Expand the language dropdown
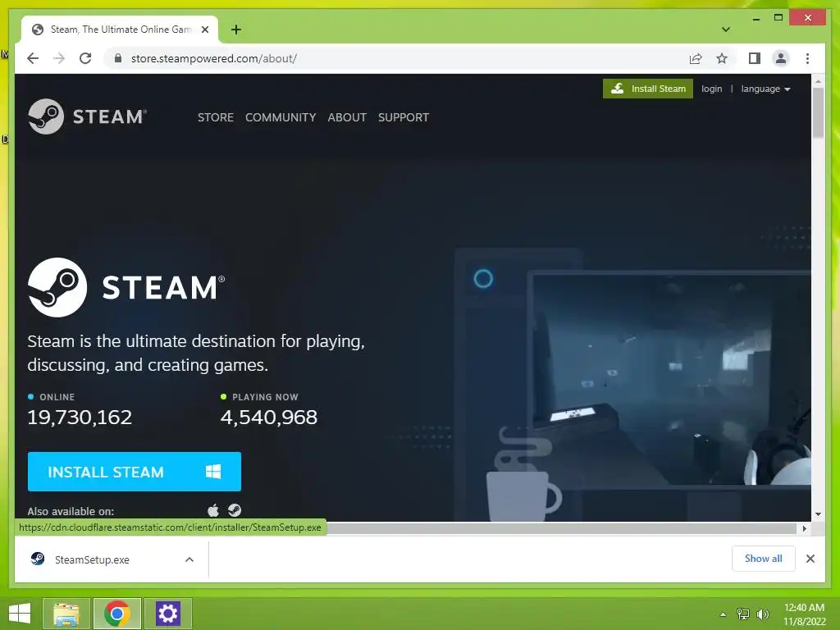The height and width of the screenshot is (630, 840). coord(765,89)
